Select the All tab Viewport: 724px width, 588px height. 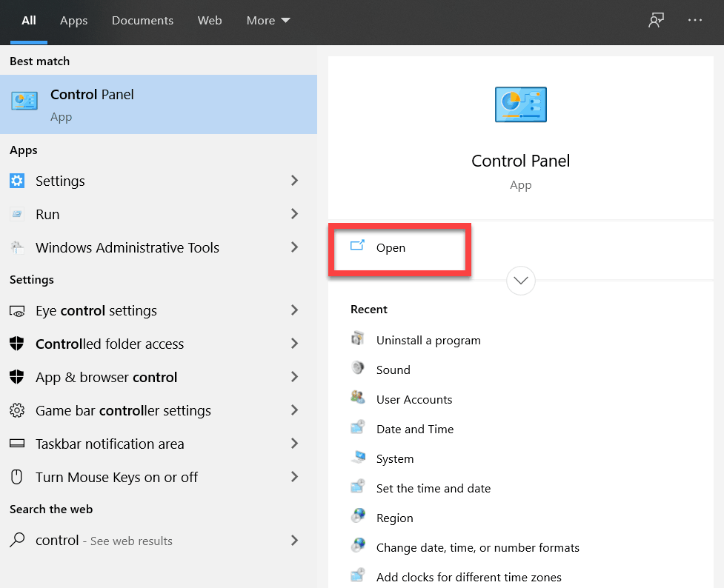pos(29,20)
